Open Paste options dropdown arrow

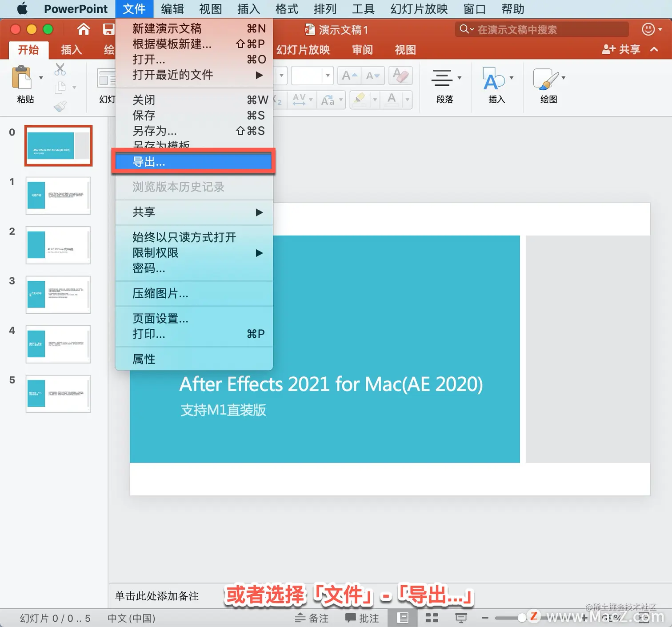[41, 78]
